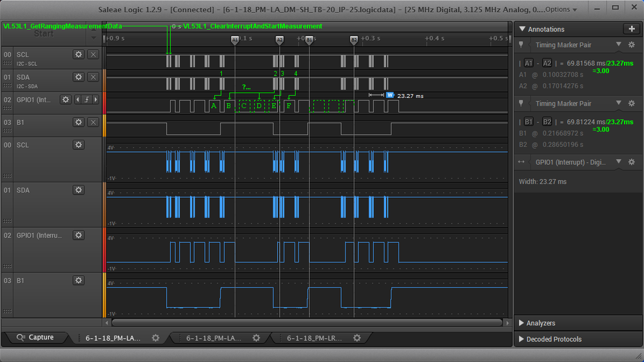Open settings gear of second capture tab
Screen dimensions: 644x362
click(x=257, y=338)
